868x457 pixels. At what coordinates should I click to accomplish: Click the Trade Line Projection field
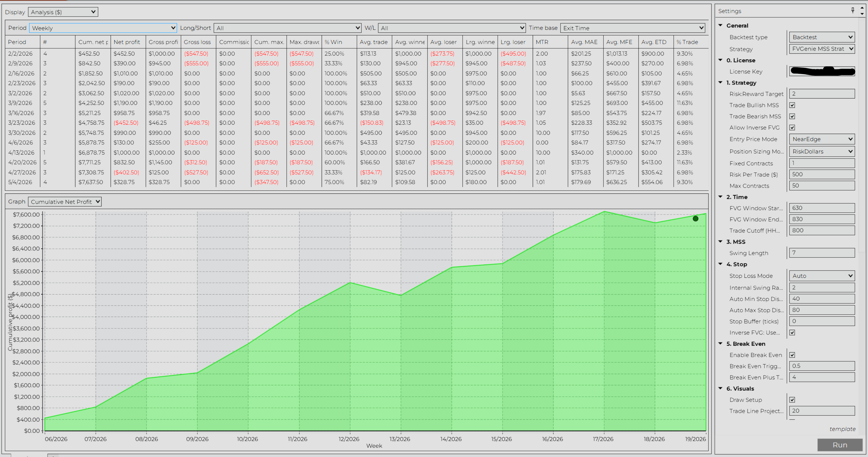pyautogui.click(x=822, y=411)
